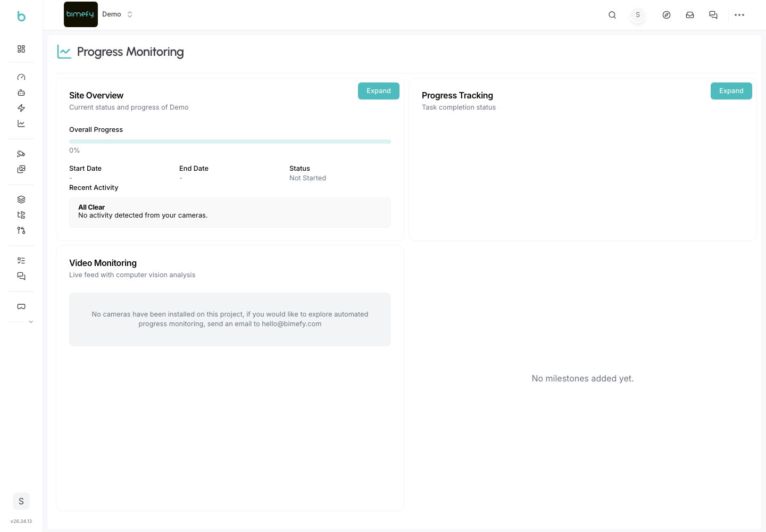Screen dimensions: 766x532
Task: Open the checklist tasks sidebar icon
Action: pyautogui.click(x=21, y=261)
